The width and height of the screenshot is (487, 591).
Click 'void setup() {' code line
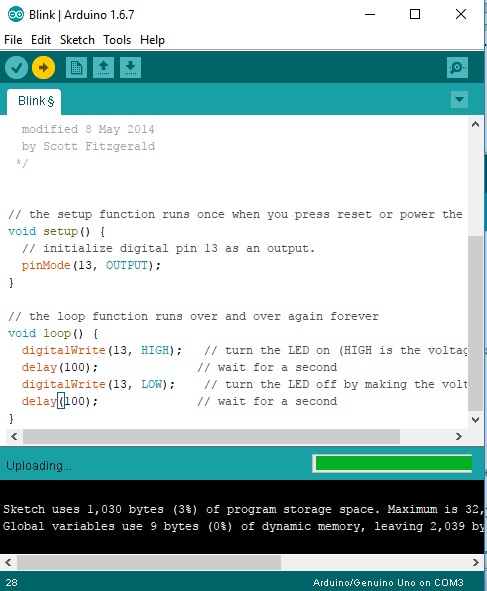(57, 231)
